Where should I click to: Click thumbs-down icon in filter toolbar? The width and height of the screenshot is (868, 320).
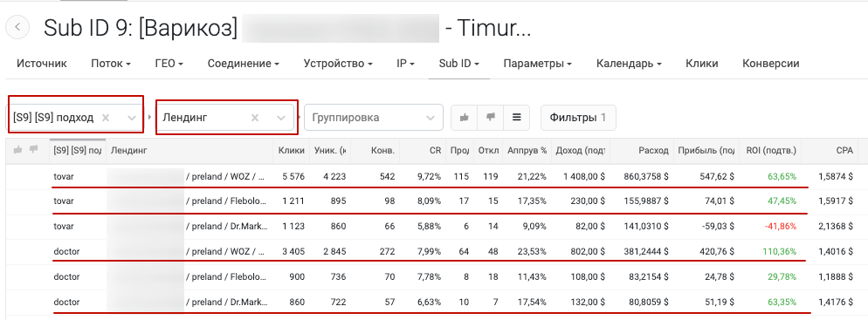pos(491,117)
